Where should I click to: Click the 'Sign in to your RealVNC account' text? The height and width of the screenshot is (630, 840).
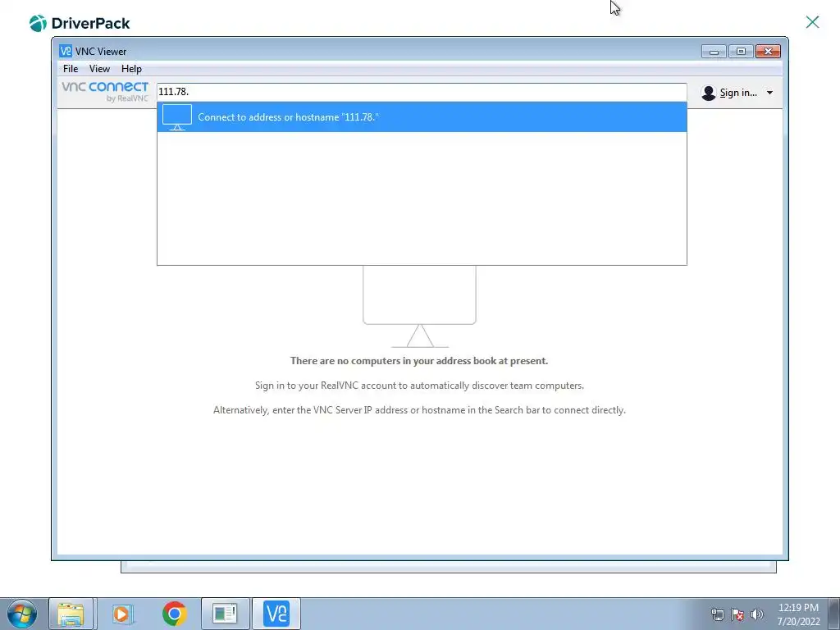tap(419, 386)
